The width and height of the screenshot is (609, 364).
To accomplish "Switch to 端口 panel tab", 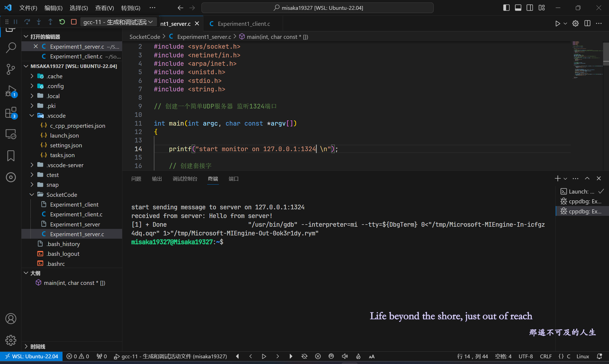I will 234,179.
